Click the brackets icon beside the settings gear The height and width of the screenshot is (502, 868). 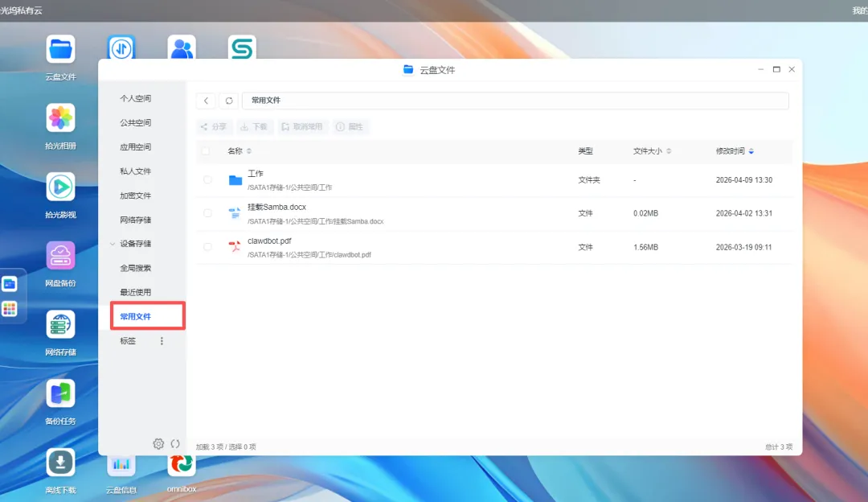(x=175, y=444)
